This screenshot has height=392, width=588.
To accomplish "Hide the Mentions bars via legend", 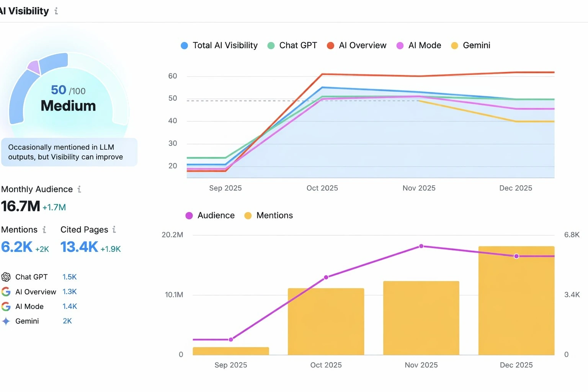I will coord(268,215).
